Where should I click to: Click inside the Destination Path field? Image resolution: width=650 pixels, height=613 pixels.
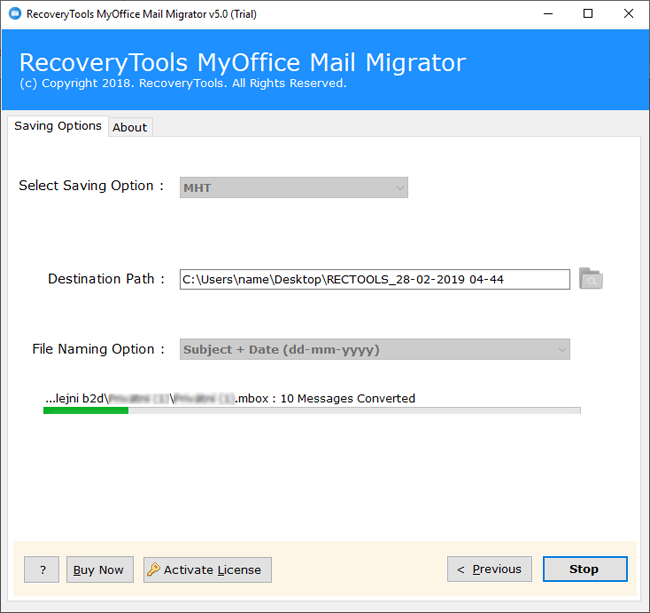375,279
